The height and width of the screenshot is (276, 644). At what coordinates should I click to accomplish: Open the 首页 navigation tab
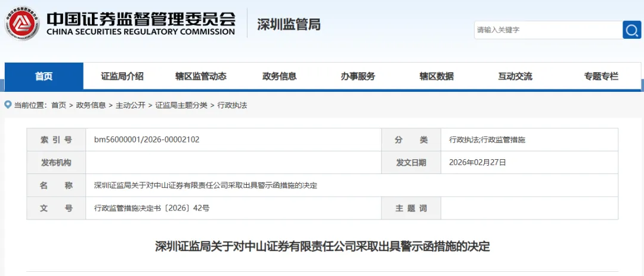coord(44,76)
